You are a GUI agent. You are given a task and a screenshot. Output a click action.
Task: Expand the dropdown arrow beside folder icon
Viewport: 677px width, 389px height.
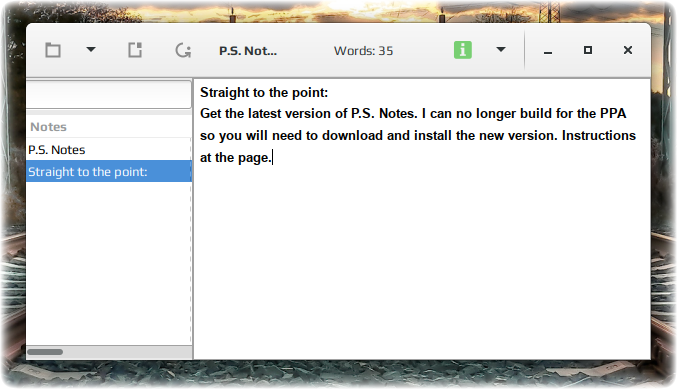pyautogui.click(x=91, y=50)
